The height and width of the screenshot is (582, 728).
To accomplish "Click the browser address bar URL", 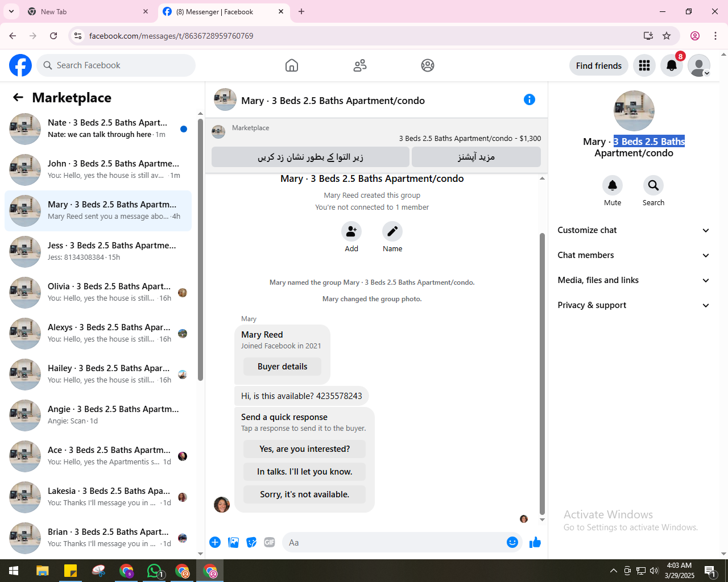I will (x=171, y=36).
